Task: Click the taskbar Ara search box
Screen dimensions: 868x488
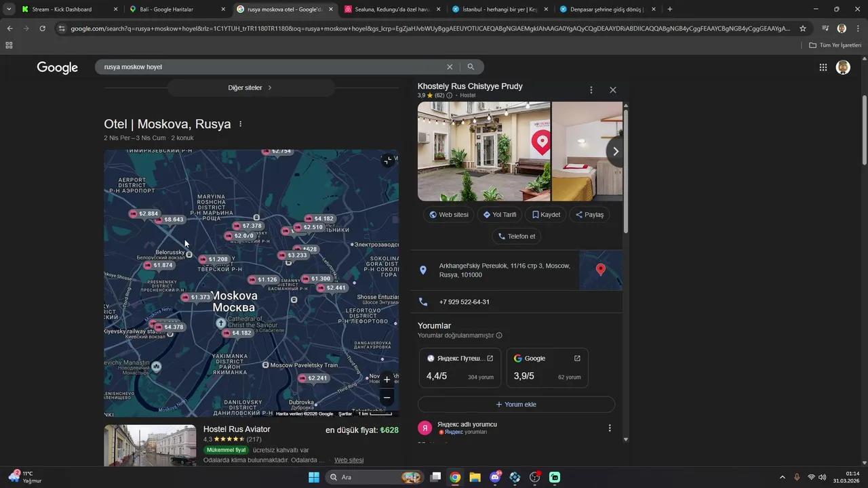Action: (374, 477)
